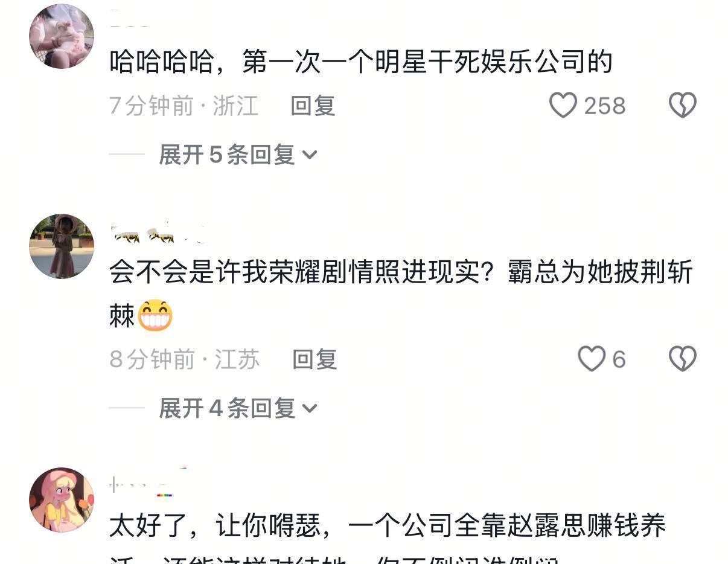Viewport: 728px width, 564px height.
Task: Expand 展开4条回复 replies
Action: (238, 408)
